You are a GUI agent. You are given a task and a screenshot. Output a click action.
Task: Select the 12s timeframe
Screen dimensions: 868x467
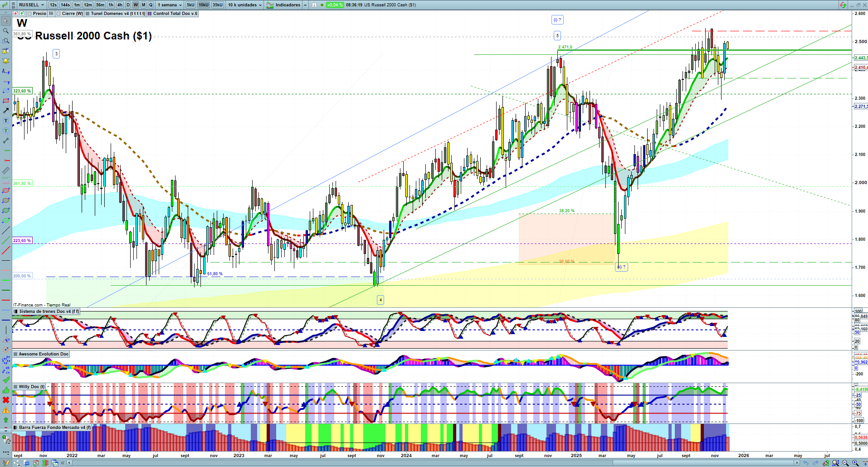(53, 5)
